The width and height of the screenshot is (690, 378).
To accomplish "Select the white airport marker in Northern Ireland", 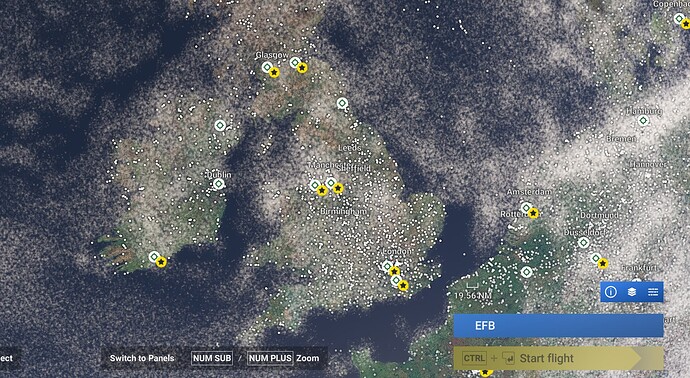I will [x=220, y=125].
